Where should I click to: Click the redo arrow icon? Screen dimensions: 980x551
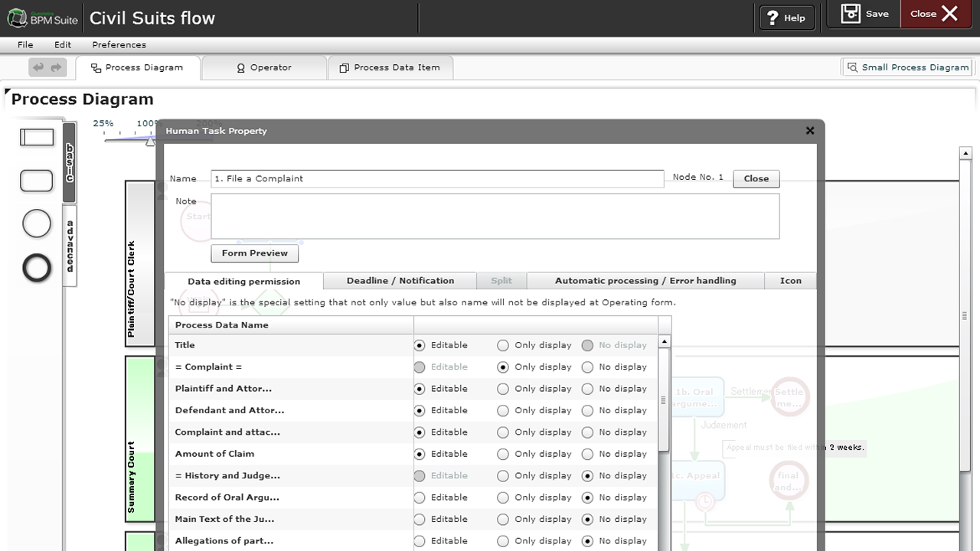pyautogui.click(x=57, y=68)
